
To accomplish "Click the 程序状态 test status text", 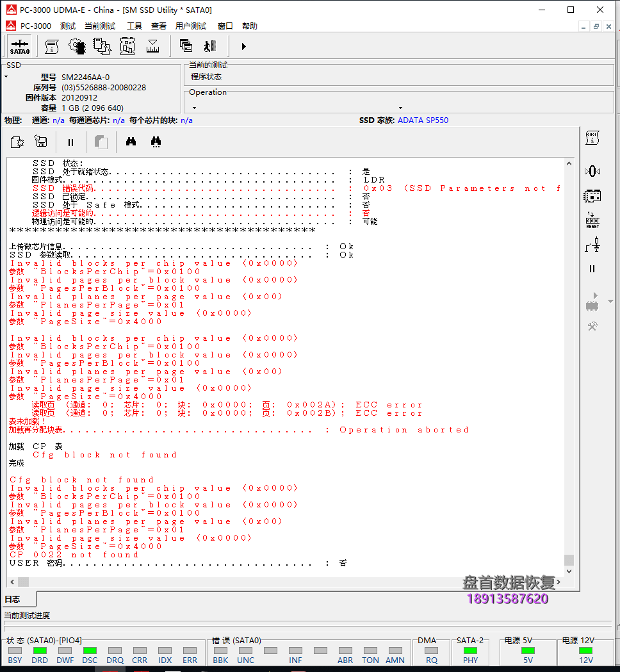I will click(x=206, y=77).
